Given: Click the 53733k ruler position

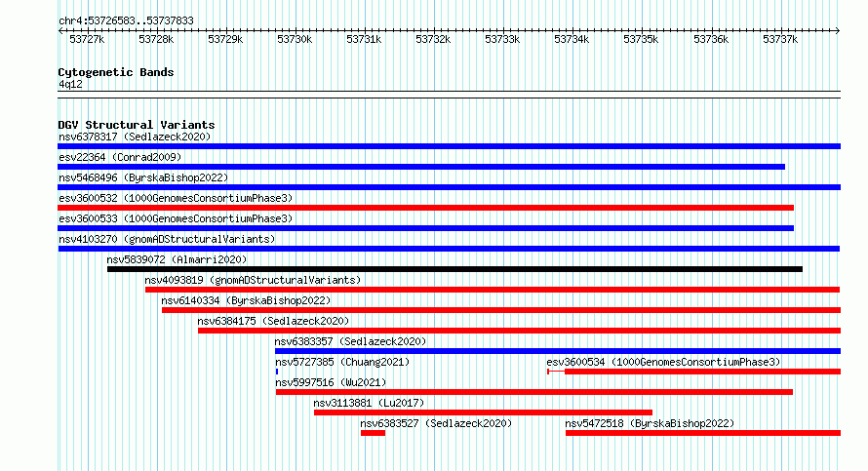Looking at the screenshot, I should [x=502, y=39].
